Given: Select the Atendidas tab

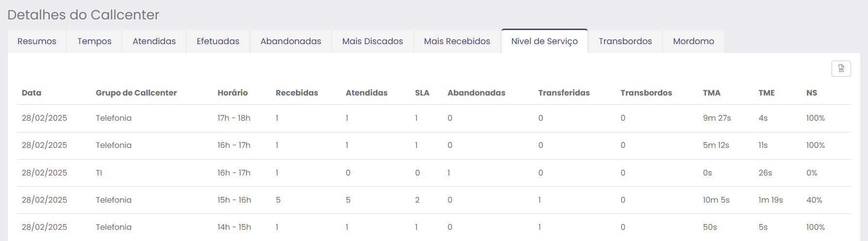Looking at the screenshot, I should 154,42.
